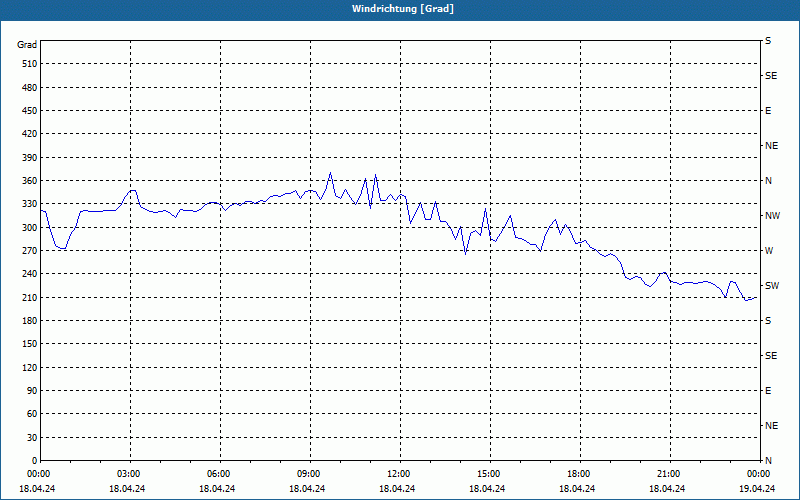This screenshot has width=800, height=500.
Task: Click the 420 degree axis label
Action: (30, 134)
